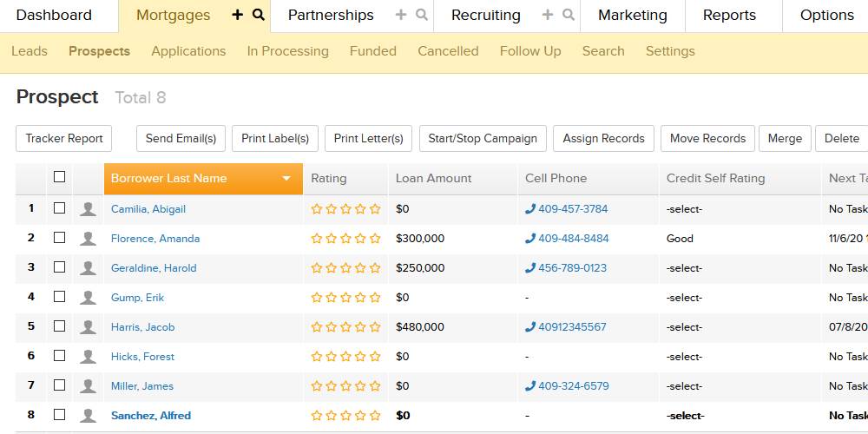This screenshot has height=434, width=868.
Task: Switch to the Reports tab
Action: 729,15
